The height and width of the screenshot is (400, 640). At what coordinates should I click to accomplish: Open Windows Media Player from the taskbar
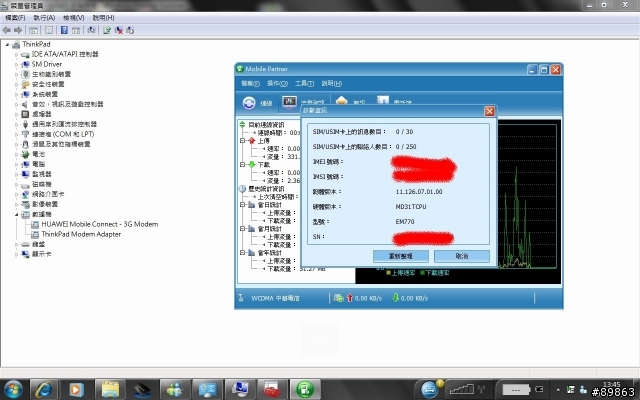tap(76, 390)
